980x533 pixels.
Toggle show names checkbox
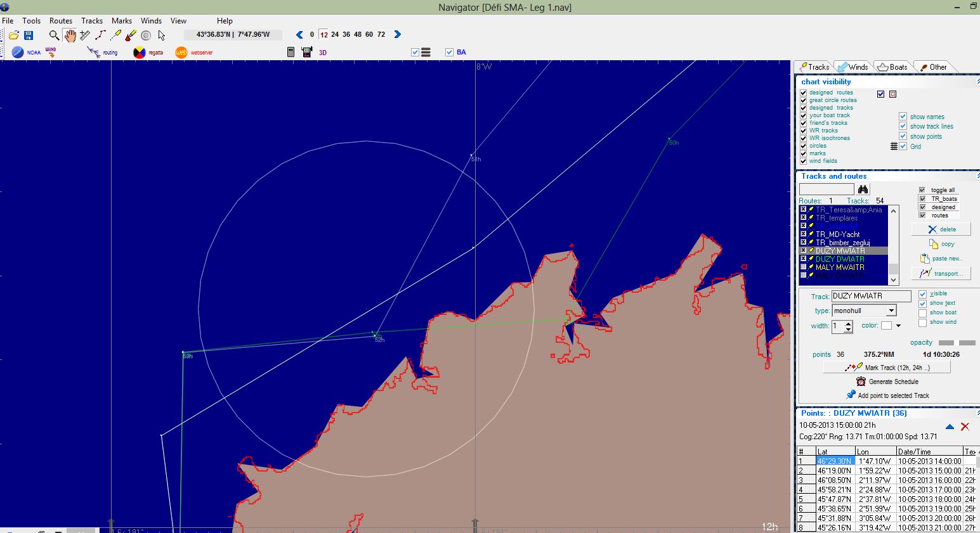903,117
